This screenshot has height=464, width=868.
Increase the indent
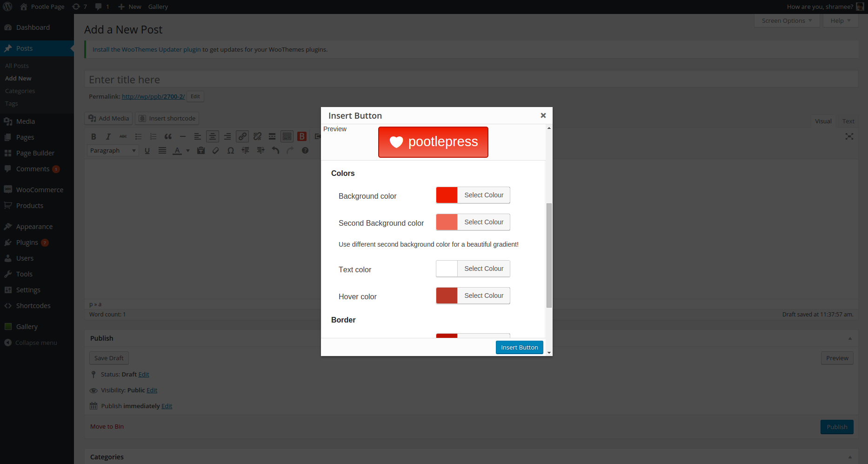click(x=260, y=150)
